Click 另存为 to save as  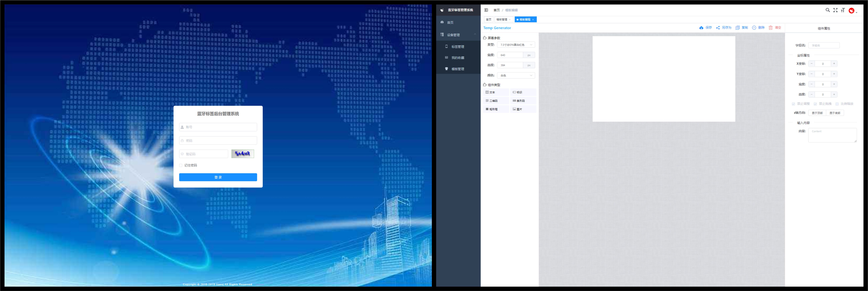(724, 28)
